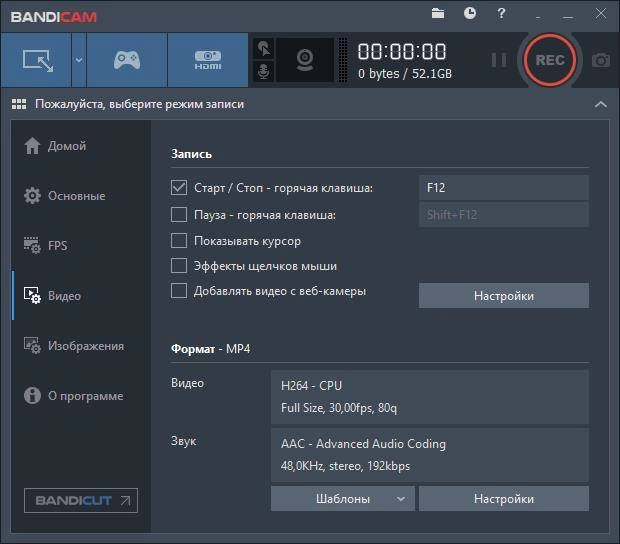Open help question mark icon
The width and height of the screenshot is (620, 544).
[x=501, y=14]
